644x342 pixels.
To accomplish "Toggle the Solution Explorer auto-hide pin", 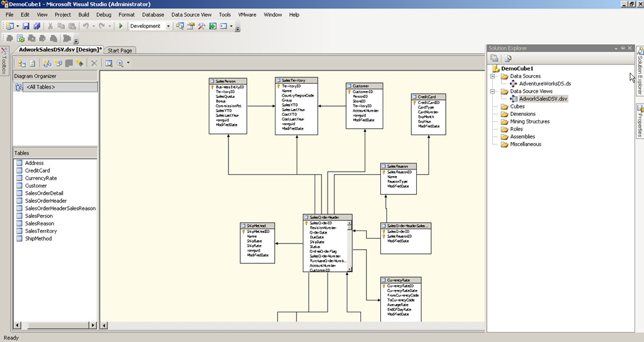I will (623, 48).
